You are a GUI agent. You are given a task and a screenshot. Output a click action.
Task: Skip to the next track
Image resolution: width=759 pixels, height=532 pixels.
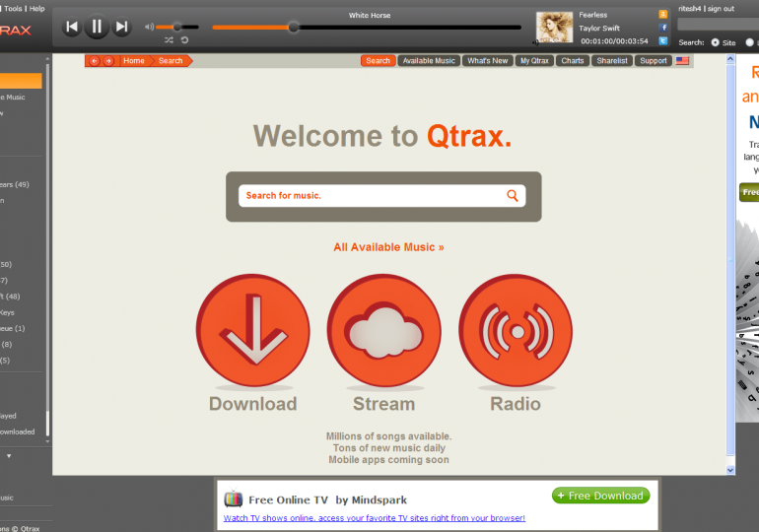pos(122,28)
